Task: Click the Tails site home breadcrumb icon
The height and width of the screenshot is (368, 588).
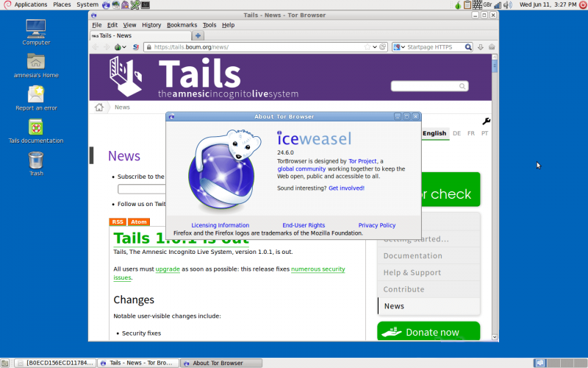Action: point(99,107)
